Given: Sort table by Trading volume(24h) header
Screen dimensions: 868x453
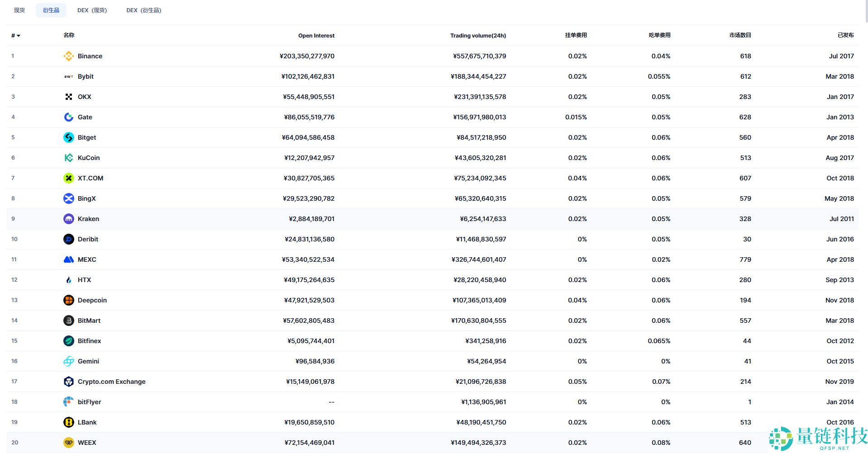Looking at the screenshot, I should [x=478, y=36].
